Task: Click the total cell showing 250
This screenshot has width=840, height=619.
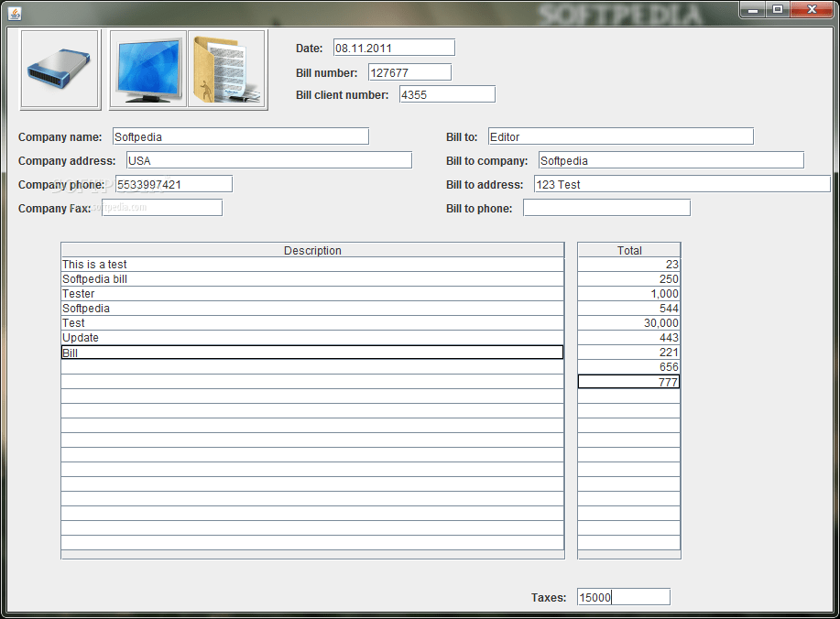Action: 629,279
